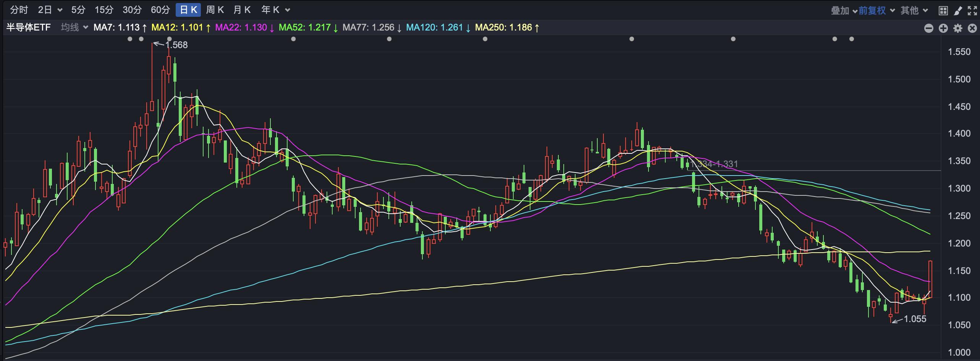This screenshot has width=980, height=361.
Task: Switch to the 周K weekly chart
Action: pyautogui.click(x=215, y=10)
